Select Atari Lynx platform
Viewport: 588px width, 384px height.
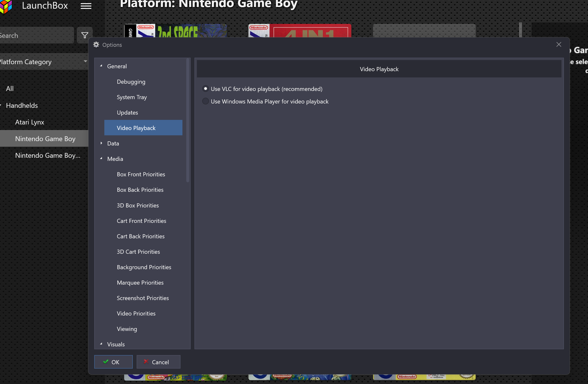click(x=30, y=122)
